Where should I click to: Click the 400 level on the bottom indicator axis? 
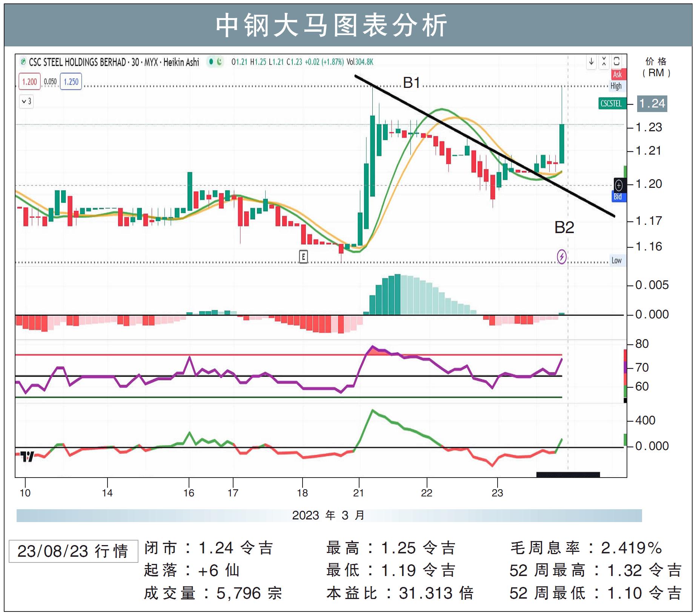645,420
